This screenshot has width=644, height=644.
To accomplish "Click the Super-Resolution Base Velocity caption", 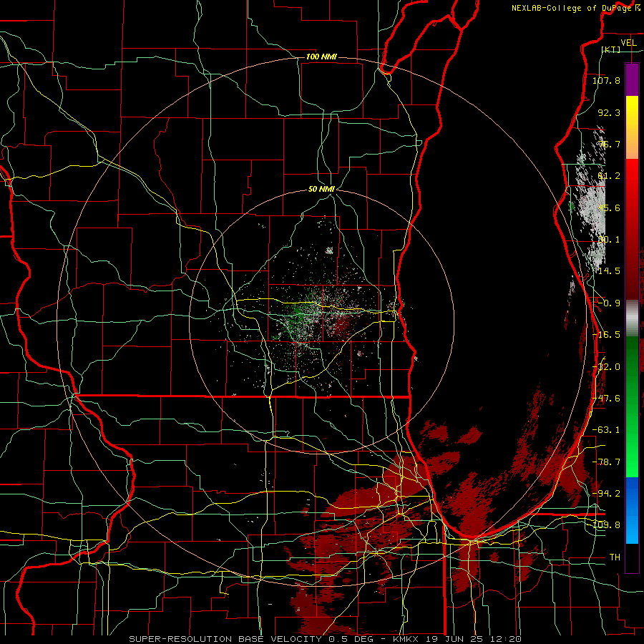I will 326,639.
